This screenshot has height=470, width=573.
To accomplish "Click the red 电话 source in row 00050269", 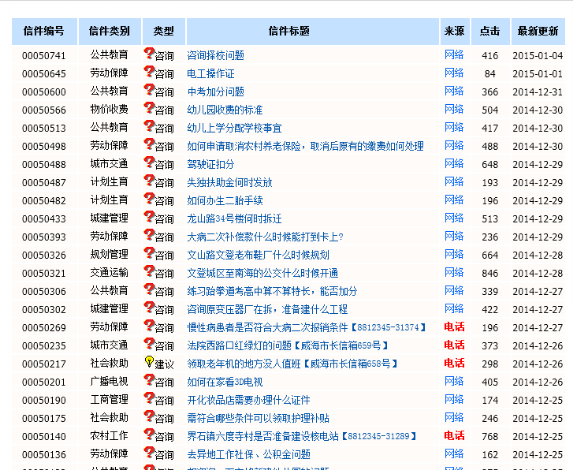I will pyautogui.click(x=454, y=327).
